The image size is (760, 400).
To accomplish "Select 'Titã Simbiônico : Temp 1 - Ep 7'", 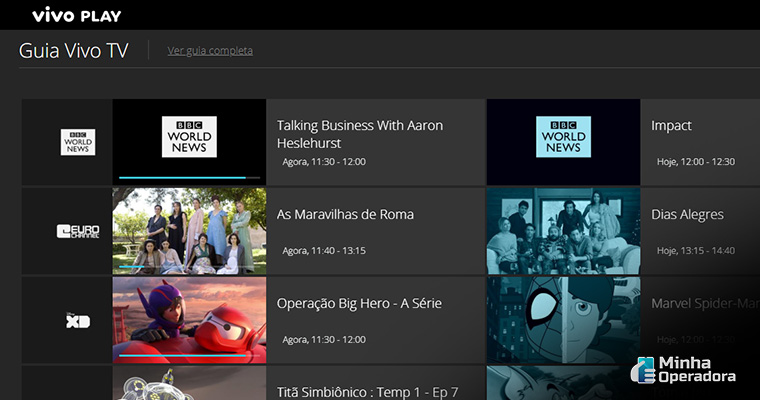I will [x=367, y=392].
